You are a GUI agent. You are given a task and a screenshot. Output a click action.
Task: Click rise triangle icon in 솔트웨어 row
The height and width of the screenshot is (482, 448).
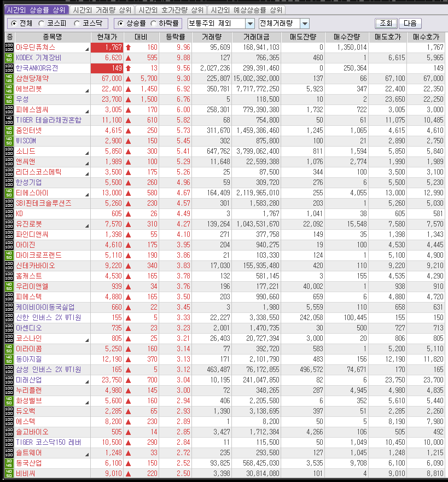[129, 453]
